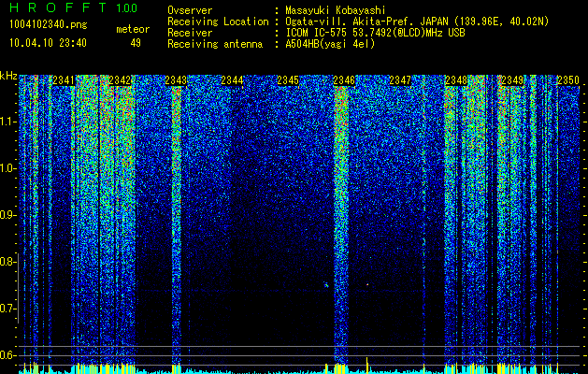The image size is (588, 374).
Task: Click the 2345 time marker
Action: click(x=288, y=80)
